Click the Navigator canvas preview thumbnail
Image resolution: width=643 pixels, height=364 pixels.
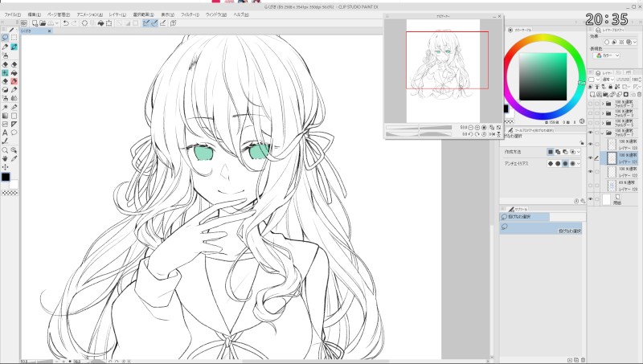[443, 71]
